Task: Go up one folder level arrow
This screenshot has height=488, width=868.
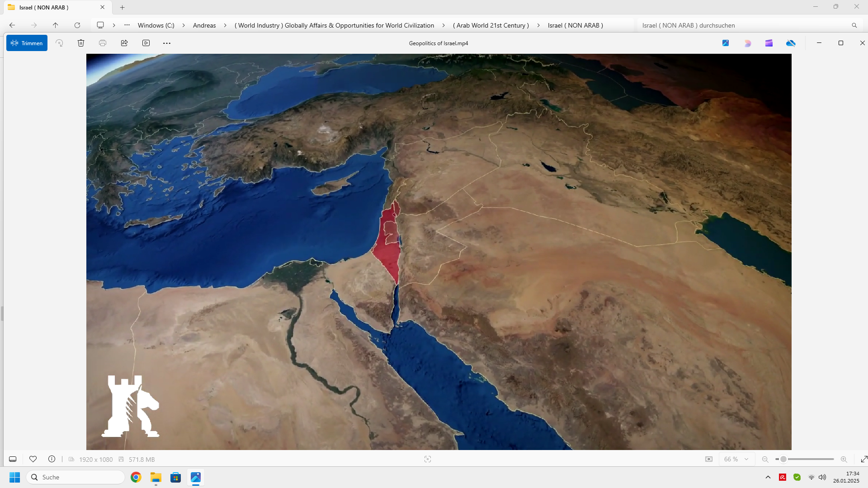Action: [56, 25]
